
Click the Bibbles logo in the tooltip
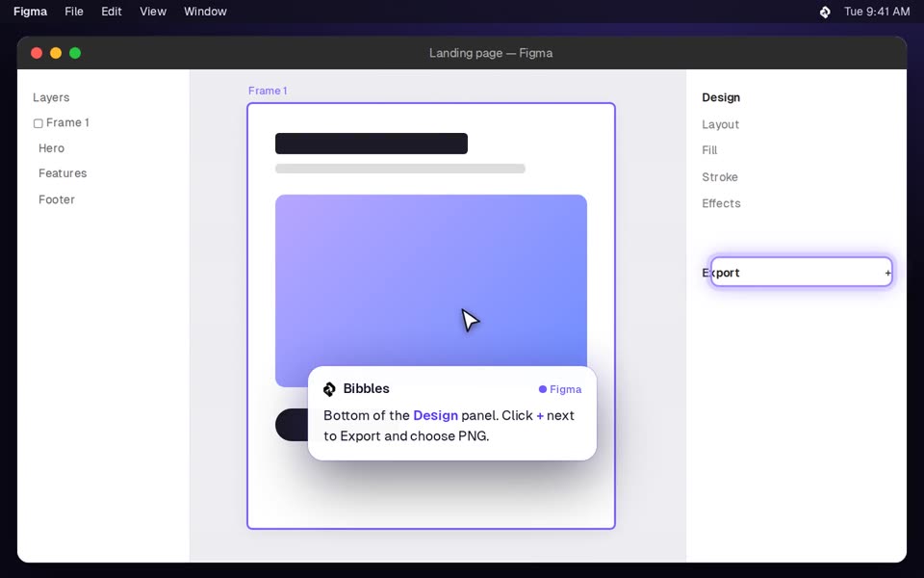329,388
